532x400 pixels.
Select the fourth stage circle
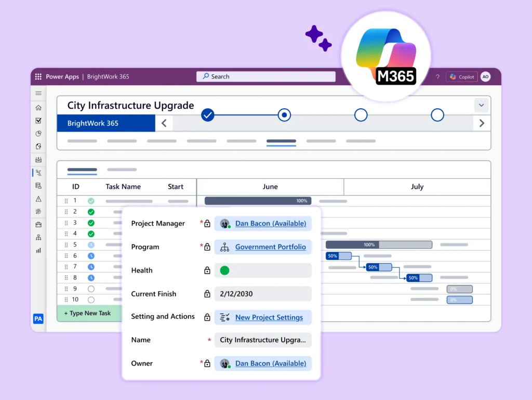pyautogui.click(x=437, y=115)
